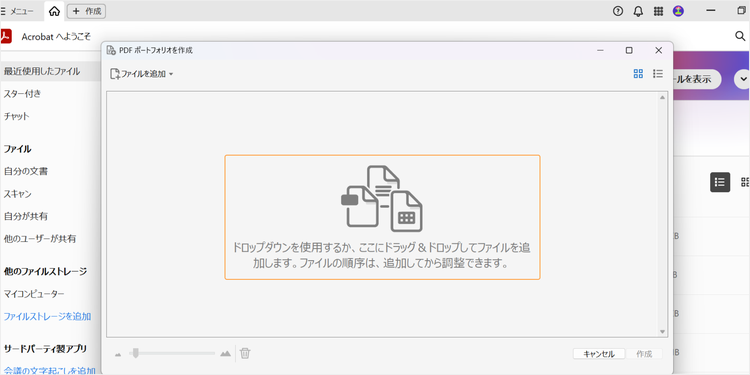The width and height of the screenshot is (750, 375).
Task: Open 自分が共有 in sidebar
Action: coord(26,216)
